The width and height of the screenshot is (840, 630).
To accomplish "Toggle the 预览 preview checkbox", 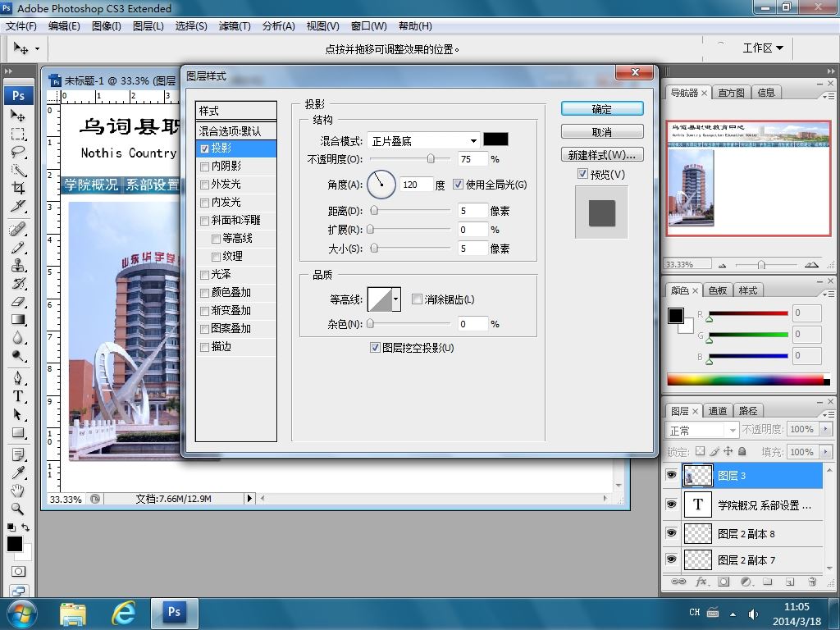I will (583, 174).
